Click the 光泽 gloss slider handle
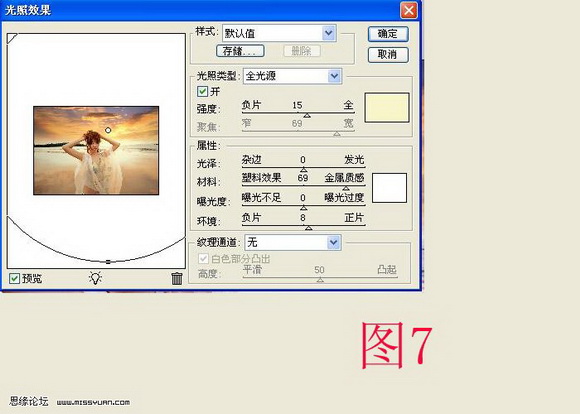The height and width of the screenshot is (414, 580). [x=303, y=169]
